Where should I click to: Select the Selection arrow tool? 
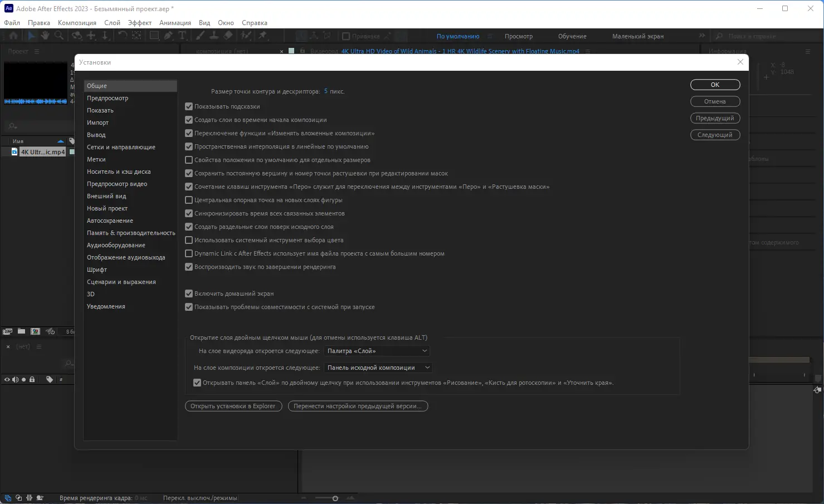(31, 36)
